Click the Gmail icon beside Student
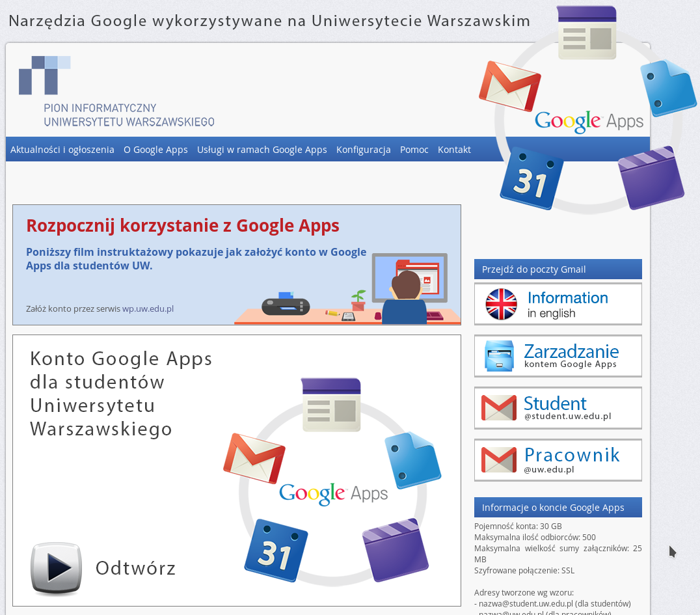This screenshot has width=700, height=615. pos(499,407)
